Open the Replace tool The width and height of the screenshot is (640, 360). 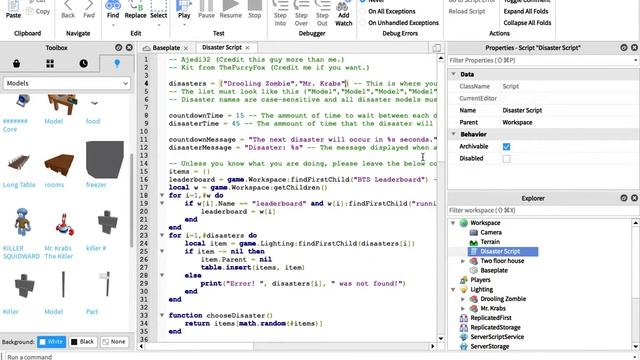136,10
